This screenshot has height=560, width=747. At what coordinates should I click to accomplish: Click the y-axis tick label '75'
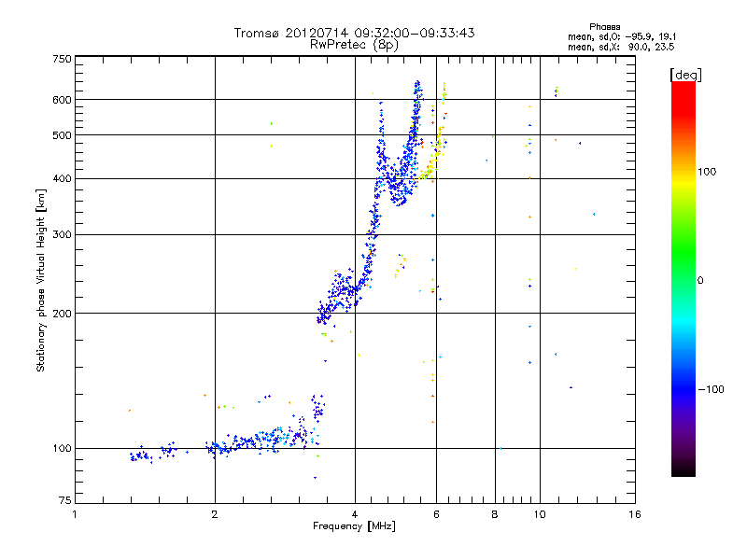pyautogui.click(x=65, y=500)
